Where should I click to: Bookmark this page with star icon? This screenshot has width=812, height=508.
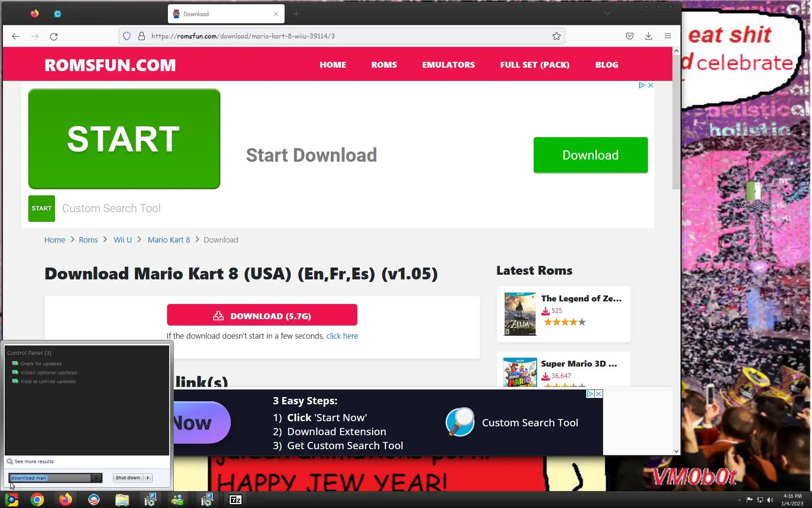click(x=556, y=36)
